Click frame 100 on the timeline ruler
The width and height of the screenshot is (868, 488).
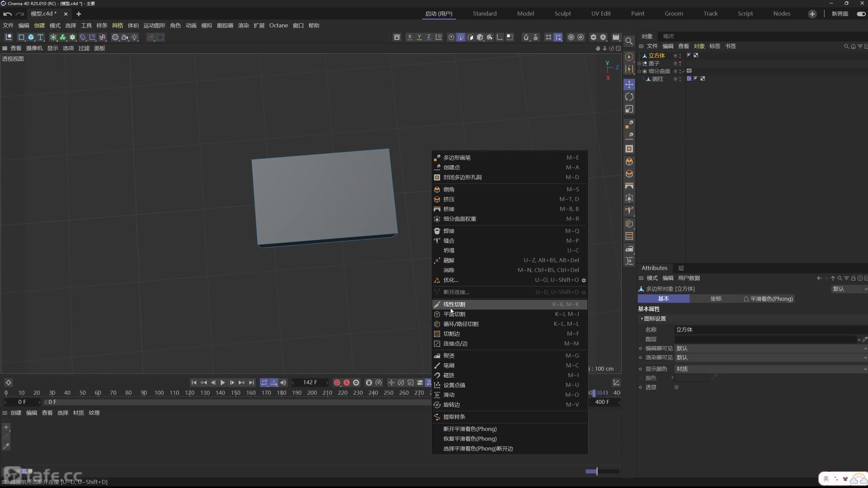coord(159,393)
